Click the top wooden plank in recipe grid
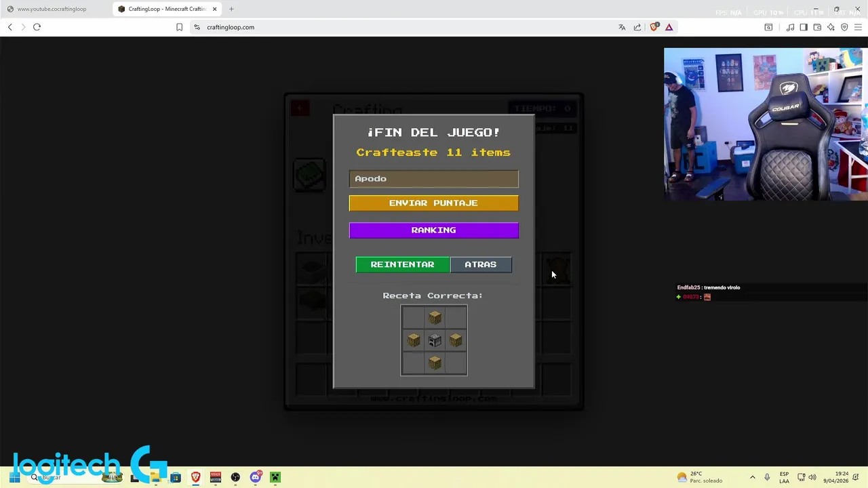868x488 pixels. (435, 317)
